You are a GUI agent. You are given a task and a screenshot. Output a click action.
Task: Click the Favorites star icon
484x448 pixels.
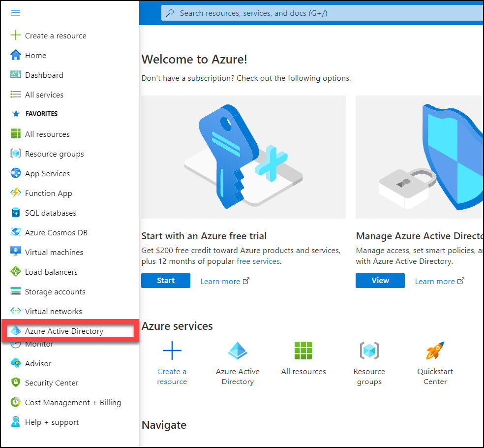[16, 114]
